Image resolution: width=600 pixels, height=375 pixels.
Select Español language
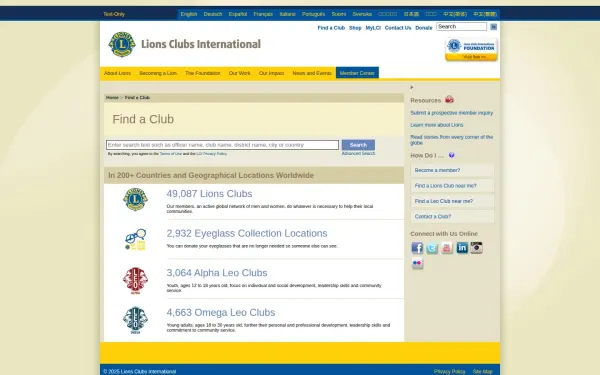[238, 14]
